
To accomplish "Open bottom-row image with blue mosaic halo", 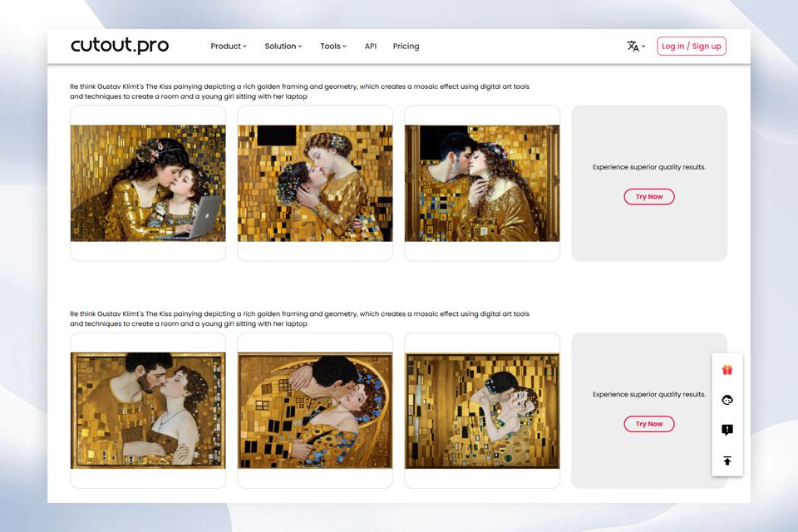I will pyautogui.click(x=315, y=411).
